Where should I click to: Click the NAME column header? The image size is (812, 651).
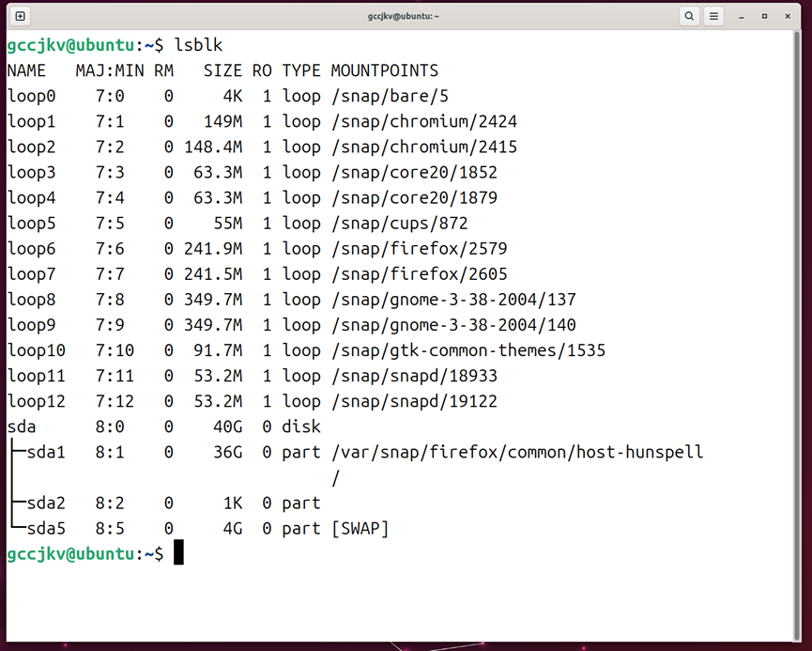click(x=26, y=70)
